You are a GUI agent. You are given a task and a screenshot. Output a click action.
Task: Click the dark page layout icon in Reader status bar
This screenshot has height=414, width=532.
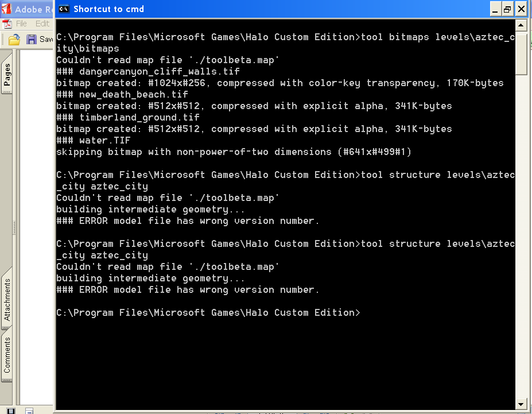coord(11,411)
